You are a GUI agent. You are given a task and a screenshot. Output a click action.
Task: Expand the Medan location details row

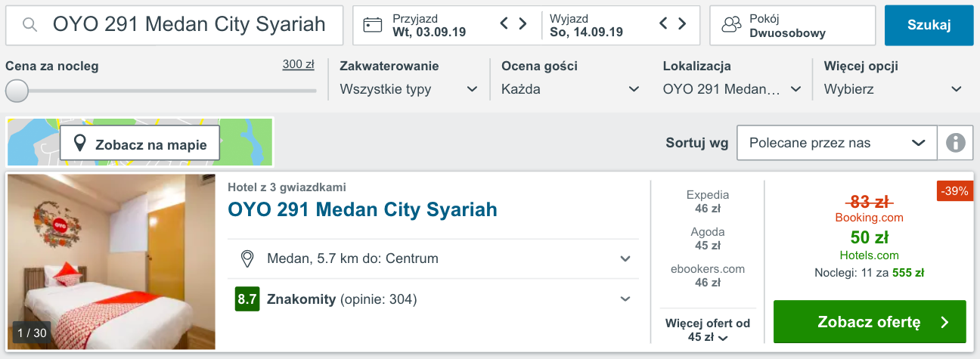625,259
